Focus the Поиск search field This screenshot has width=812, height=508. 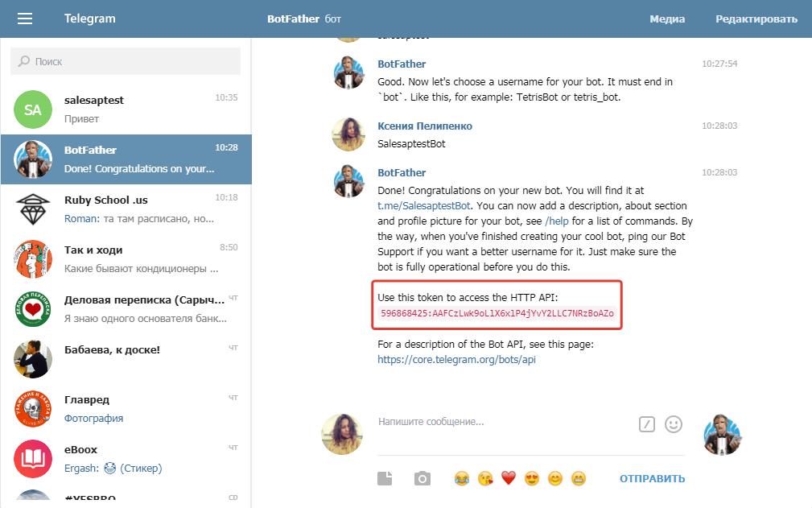126,61
